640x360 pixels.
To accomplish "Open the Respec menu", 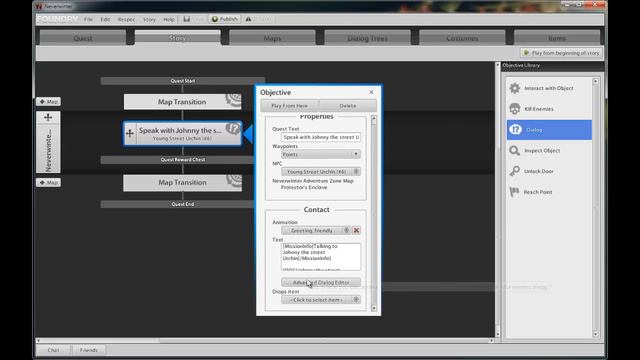I will (x=126, y=19).
